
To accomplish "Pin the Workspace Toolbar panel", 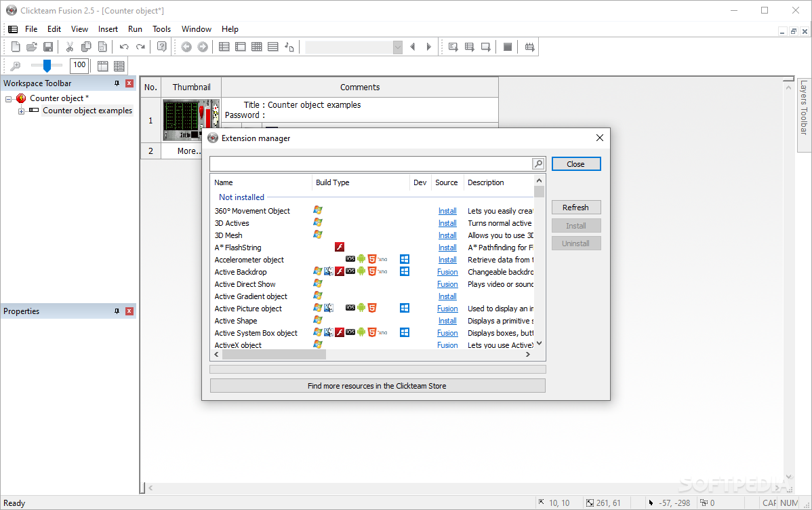I will [117, 83].
